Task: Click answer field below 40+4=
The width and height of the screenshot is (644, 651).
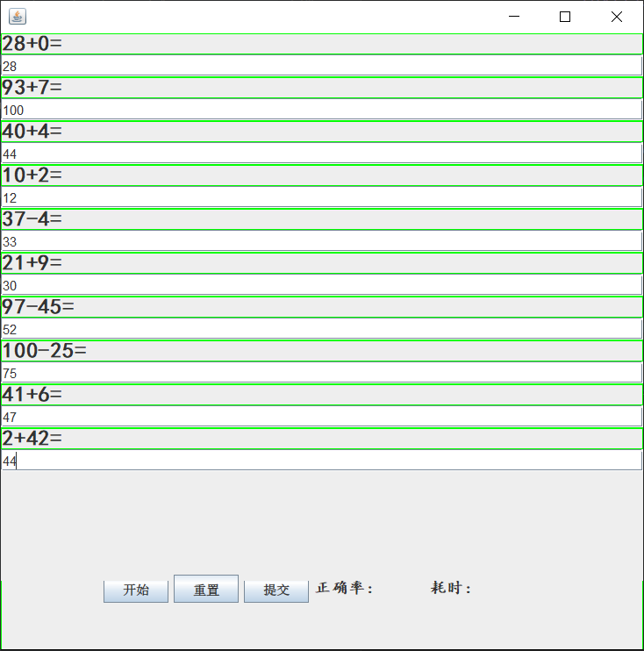Action: pos(322,154)
